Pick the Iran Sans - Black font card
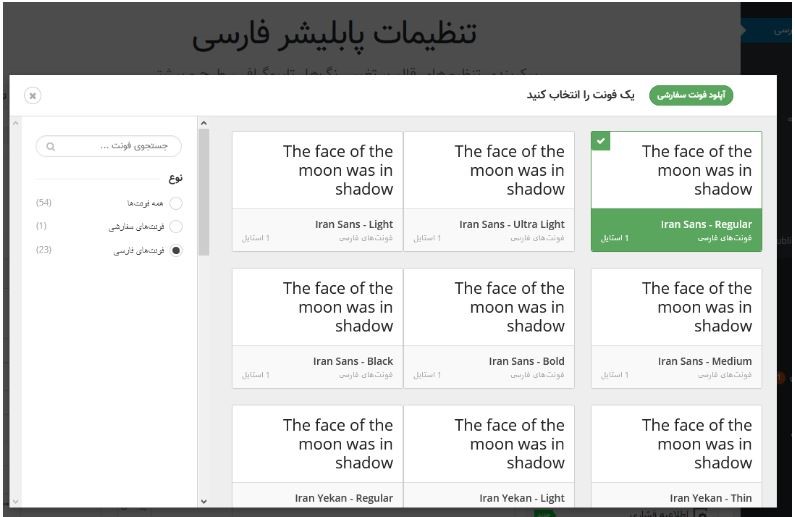 pos(318,328)
